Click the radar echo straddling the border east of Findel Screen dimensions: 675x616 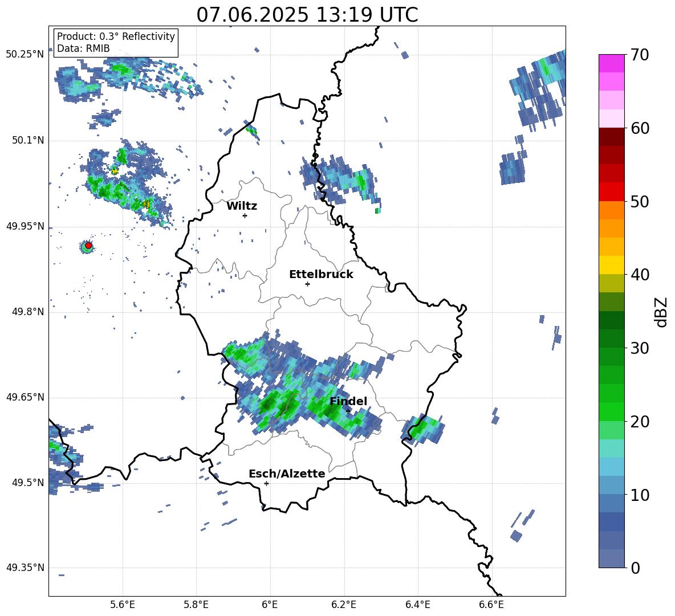click(422, 429)
